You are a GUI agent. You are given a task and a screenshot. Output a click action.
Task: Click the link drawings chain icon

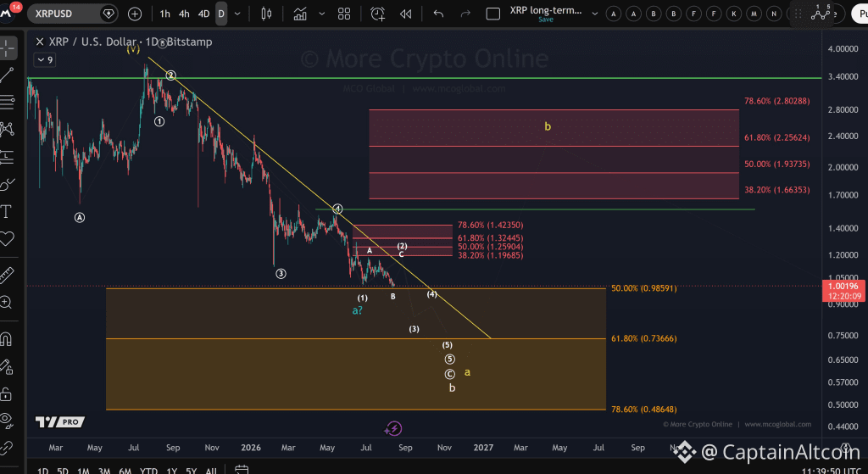click(7, 448)
